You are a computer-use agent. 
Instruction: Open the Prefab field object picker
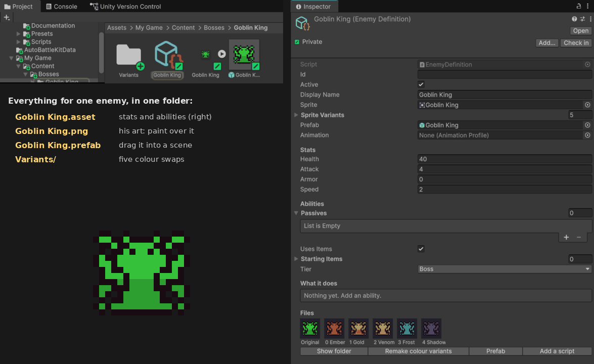pyautogui.click(x=587, y=125)
